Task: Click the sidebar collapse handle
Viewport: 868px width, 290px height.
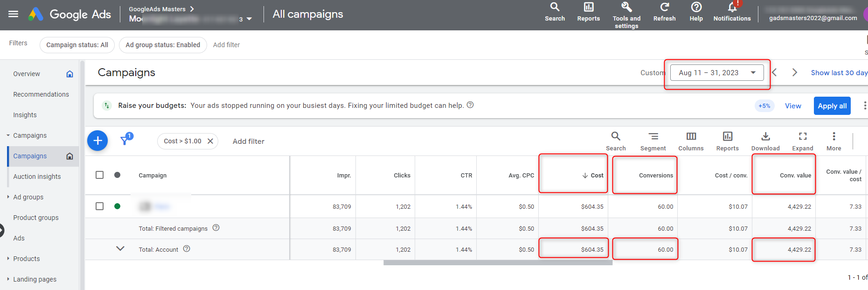Action: pos(1,231)
